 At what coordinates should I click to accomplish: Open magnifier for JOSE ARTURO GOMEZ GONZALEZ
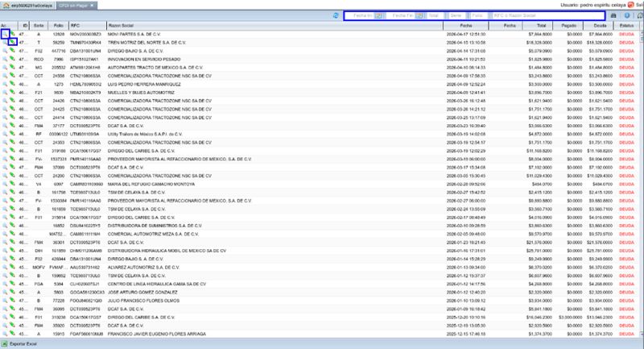[5, 293]
